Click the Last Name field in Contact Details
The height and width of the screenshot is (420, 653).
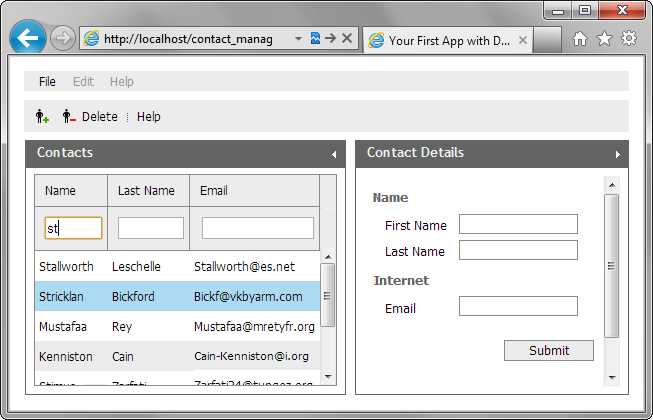coord(518,250)
